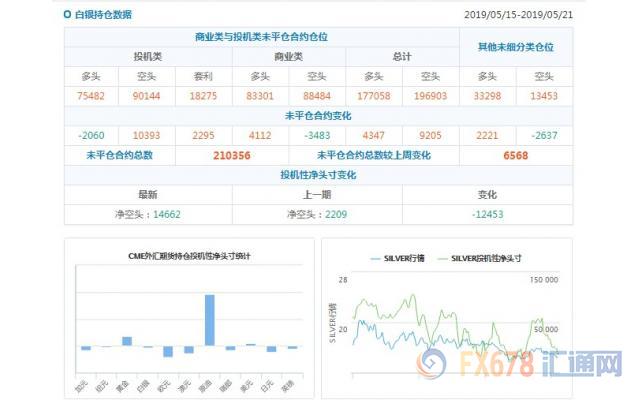Viewport: 640px width, 400px height.
Task: Click the circle icon beside 白银持仓数据
Action: click(x=67, y=15)
